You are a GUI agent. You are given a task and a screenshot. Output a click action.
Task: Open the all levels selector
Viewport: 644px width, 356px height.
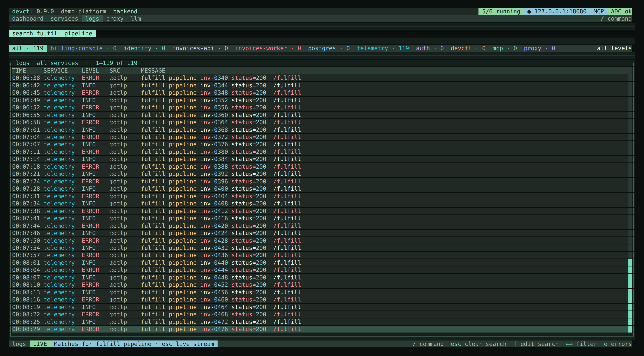pos(614,48)
